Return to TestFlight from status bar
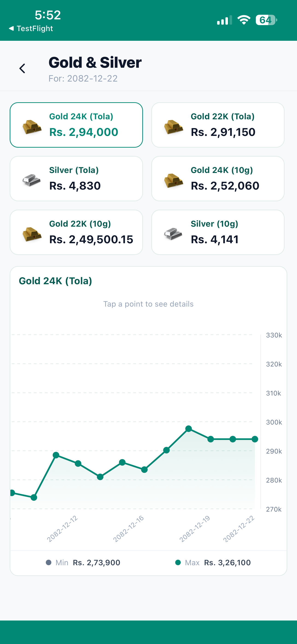 31,29
